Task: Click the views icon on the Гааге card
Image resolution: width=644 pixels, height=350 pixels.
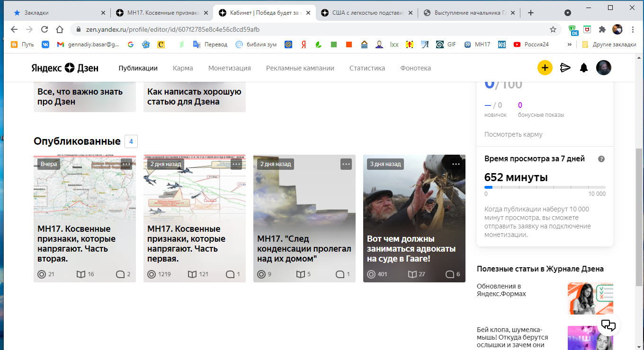Action: pyautogui.click(x=371, y=274)
